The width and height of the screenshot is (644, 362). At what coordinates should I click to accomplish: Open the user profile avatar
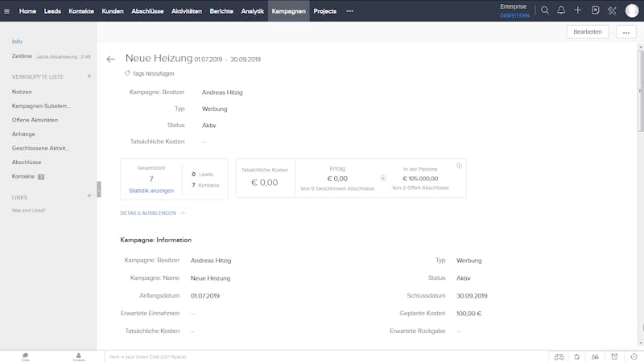632,10
